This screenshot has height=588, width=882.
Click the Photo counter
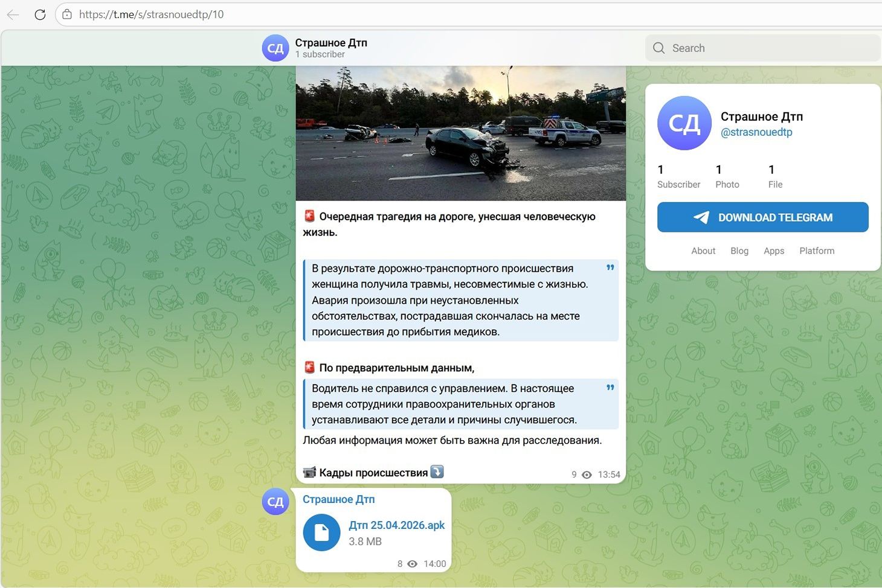tap(727, 176)
